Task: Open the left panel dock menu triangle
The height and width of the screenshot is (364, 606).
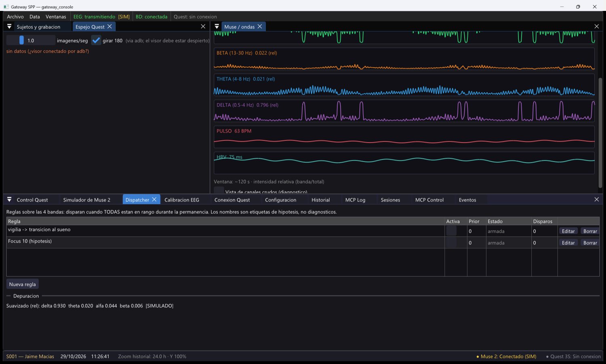Action: click(9, 26)
